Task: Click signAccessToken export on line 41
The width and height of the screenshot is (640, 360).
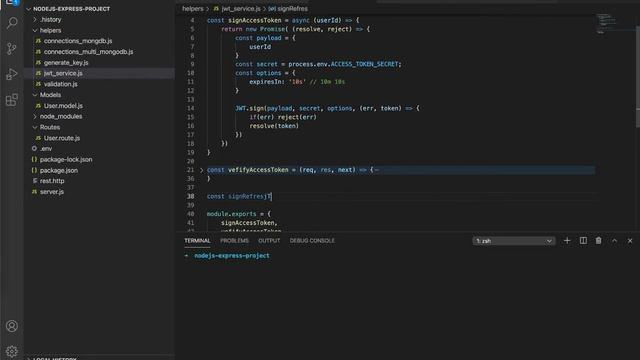Action: [249, 223]
